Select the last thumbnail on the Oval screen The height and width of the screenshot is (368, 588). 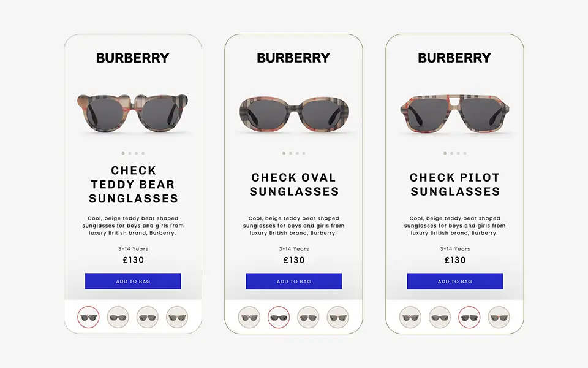tap(338, 317)
